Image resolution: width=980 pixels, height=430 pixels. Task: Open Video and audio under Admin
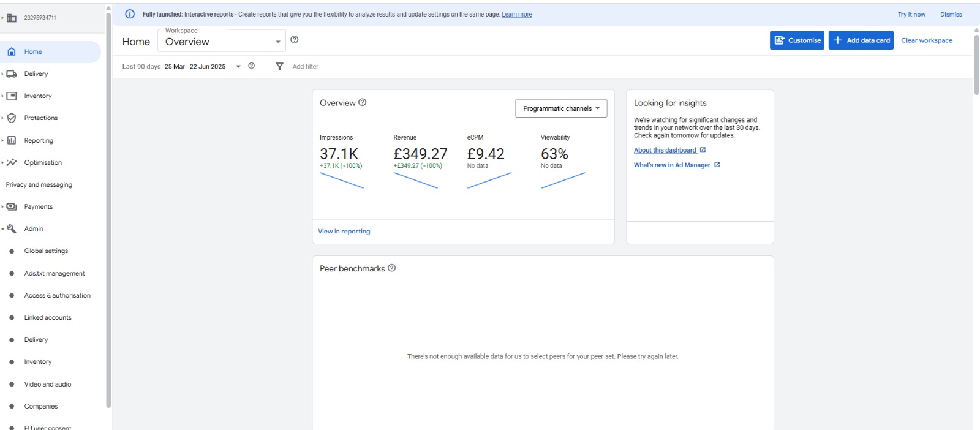48,384
